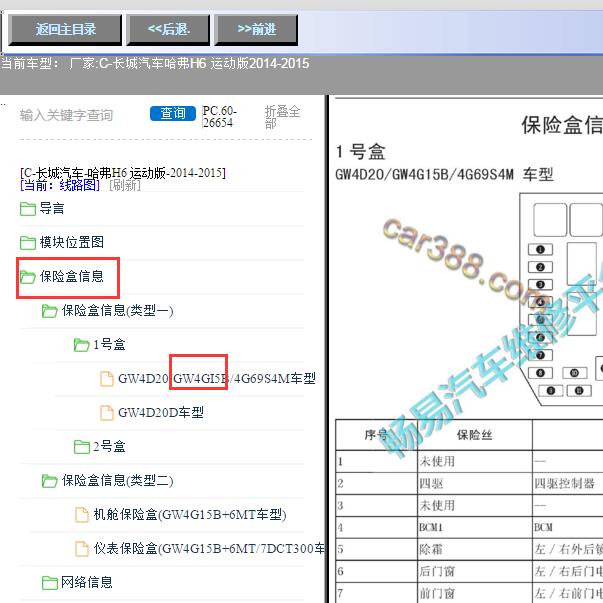Click 1 号盒 heading in document

click(x=360, y=152)
